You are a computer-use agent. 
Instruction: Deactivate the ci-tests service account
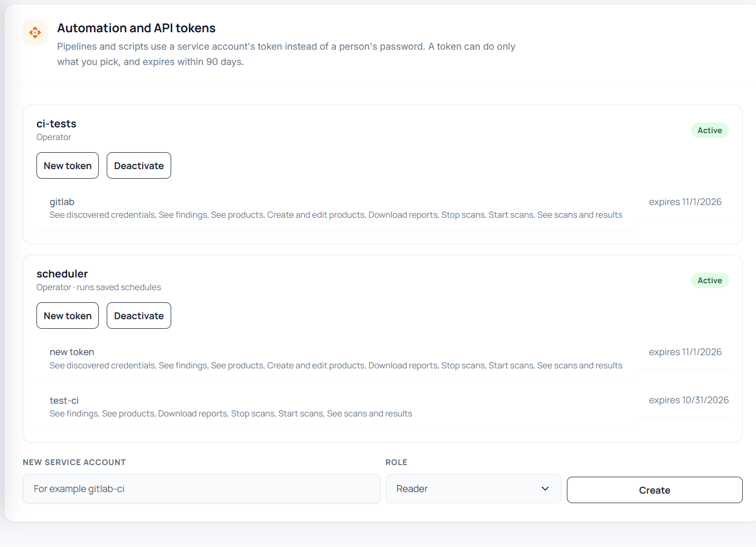click(139, 165)
